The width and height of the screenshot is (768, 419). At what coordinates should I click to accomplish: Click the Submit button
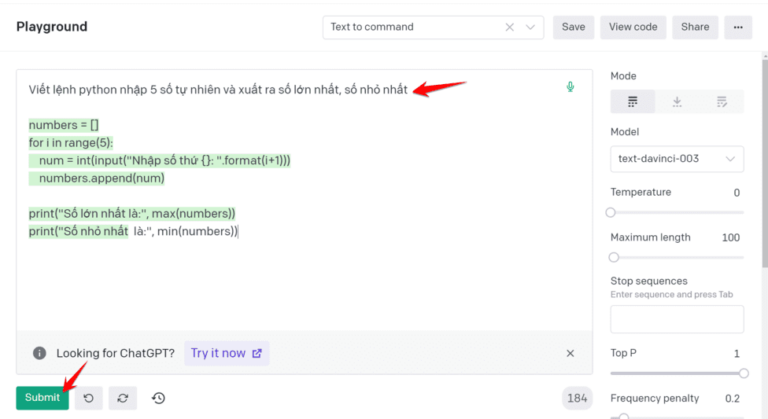coord(43,397)
